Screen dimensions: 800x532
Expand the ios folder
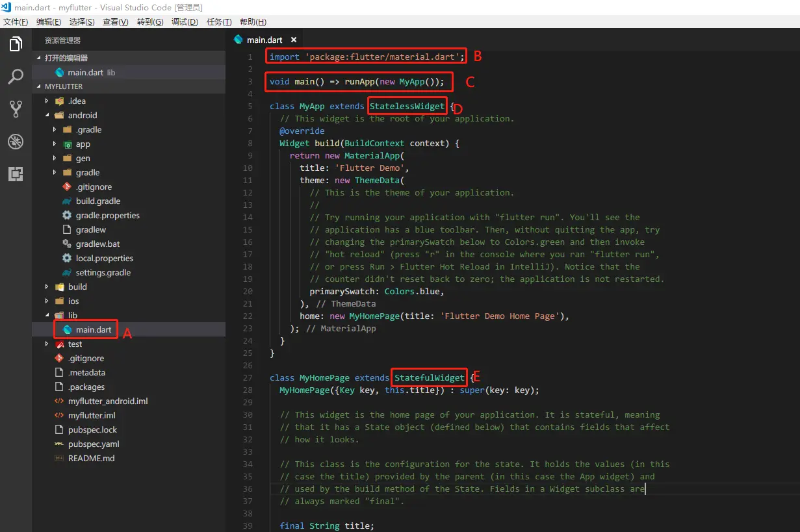pos(47,301)
